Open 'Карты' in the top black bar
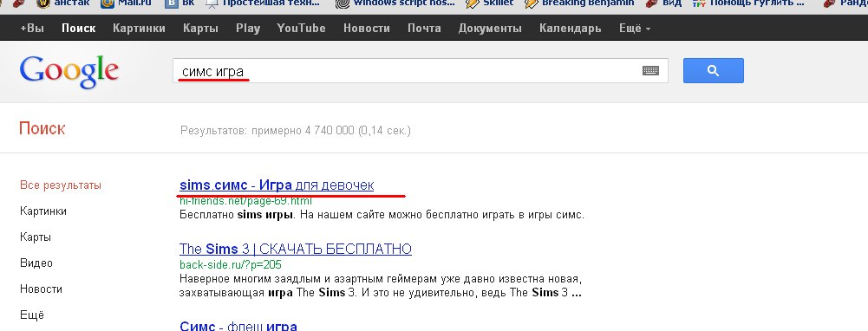 click(200, 29)
